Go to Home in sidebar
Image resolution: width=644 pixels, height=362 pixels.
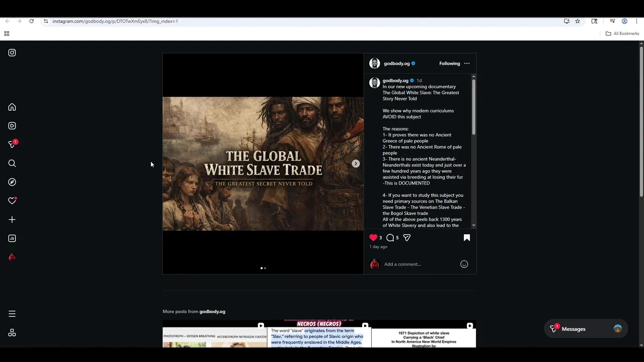[x=12, y=107]
